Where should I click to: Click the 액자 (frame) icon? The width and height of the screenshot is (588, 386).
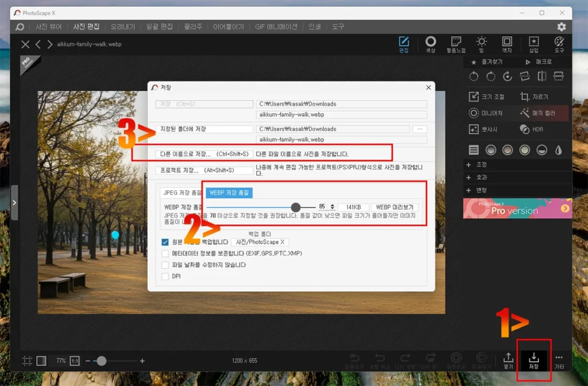tap(507, 44)
